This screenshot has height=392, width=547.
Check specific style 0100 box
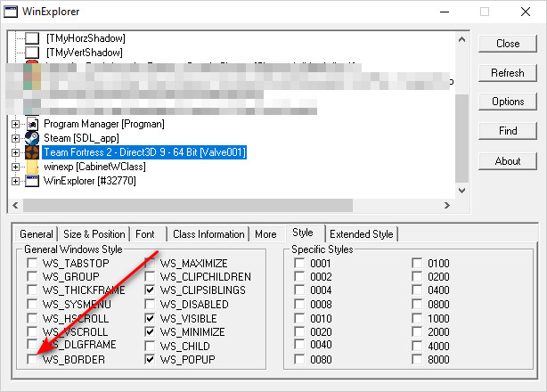[x=417, y=263]
